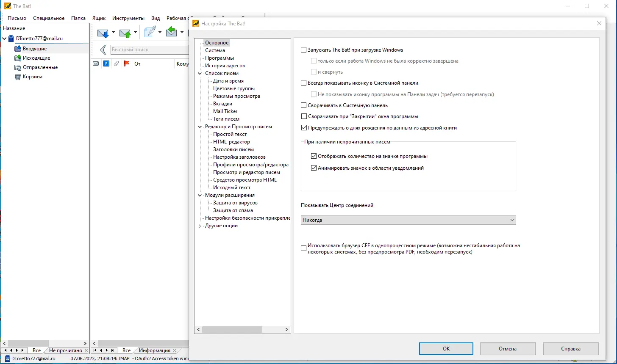The image size is (617, 364).
Task: Click the send queued mail icon
Action: 125,33
